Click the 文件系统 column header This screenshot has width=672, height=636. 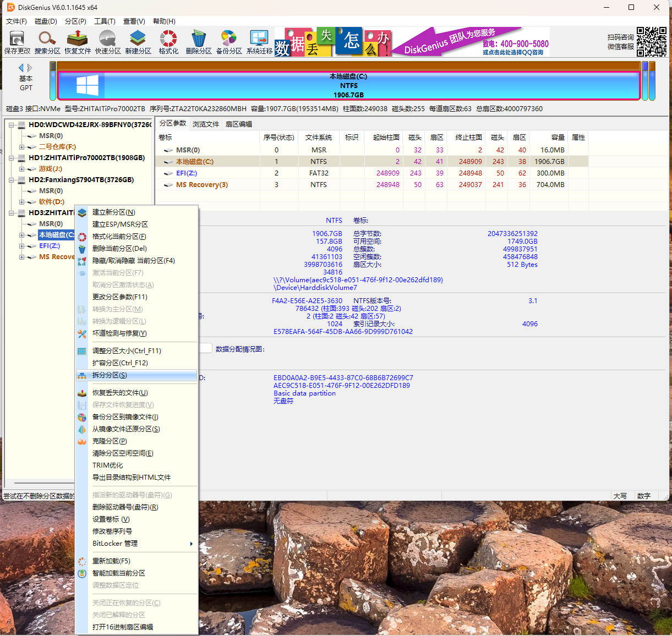coord(319,138)
